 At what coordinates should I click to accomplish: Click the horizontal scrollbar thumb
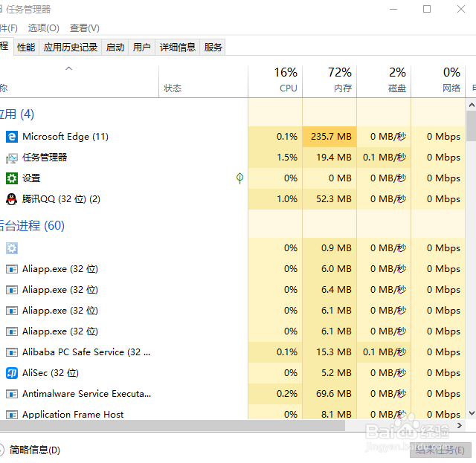point(173,426)
